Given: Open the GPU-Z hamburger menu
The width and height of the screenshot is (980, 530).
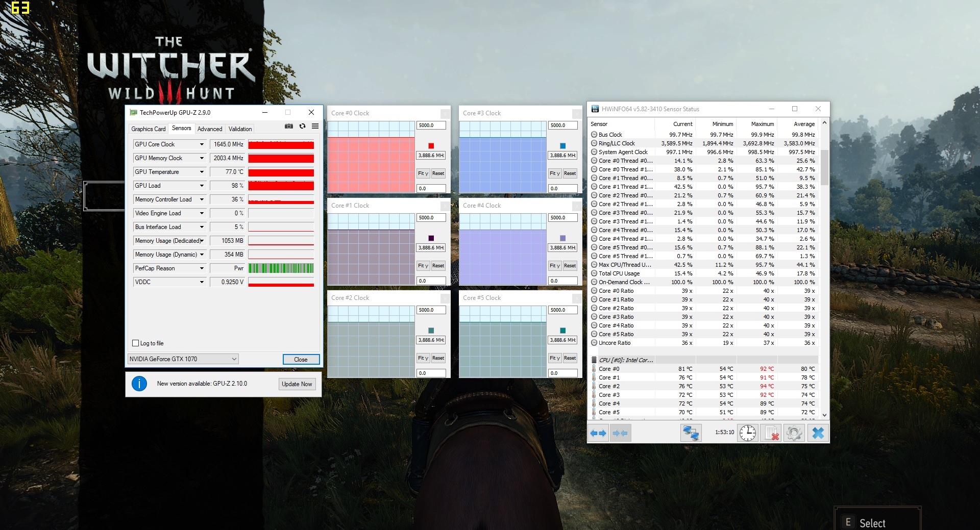Looking at the screenshot, I should click(315, 126).
